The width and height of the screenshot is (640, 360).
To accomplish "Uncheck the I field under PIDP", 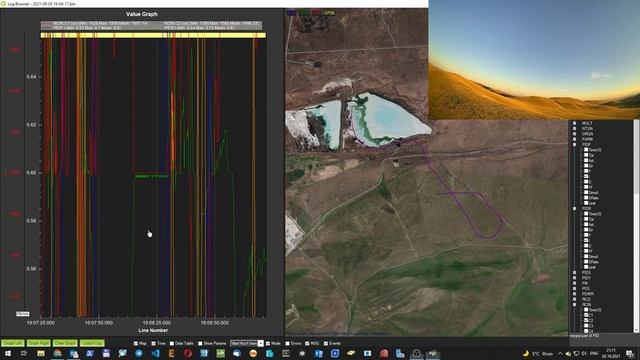I will click(586, 176).
